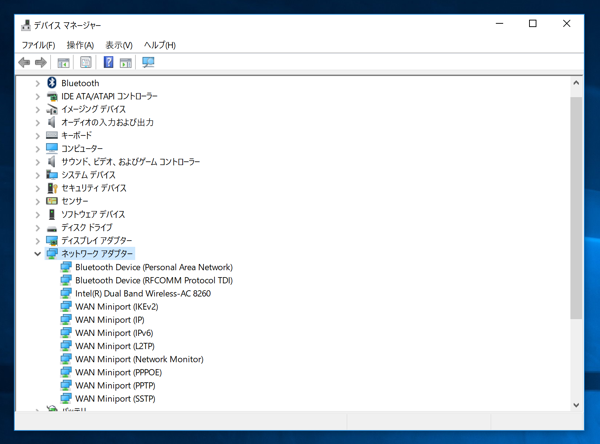Minimize the Device Manager window
The width and height of the screenshot is (600, 444).
pyautogui.click(x=499, y=24)
